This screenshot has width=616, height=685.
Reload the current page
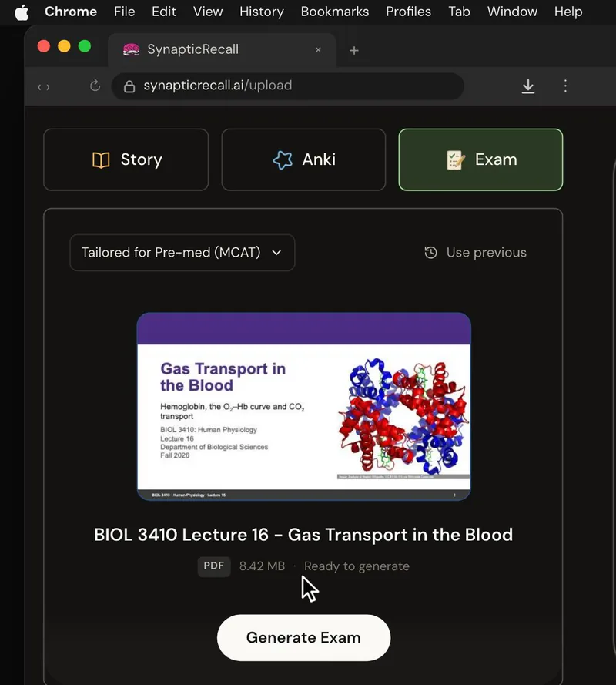click(x=95, y=86)
